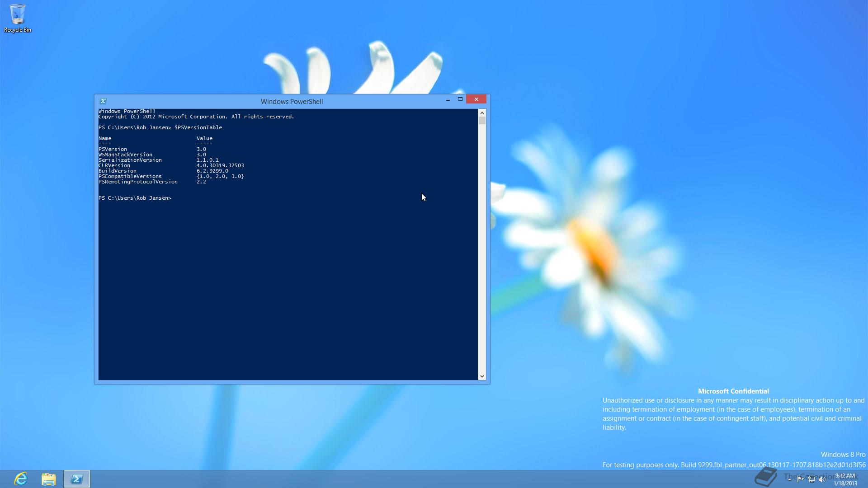Click the PSRemotingProtocolVersion value 2.2
Screen dimensions: 868x488
[x=201, y=182]
